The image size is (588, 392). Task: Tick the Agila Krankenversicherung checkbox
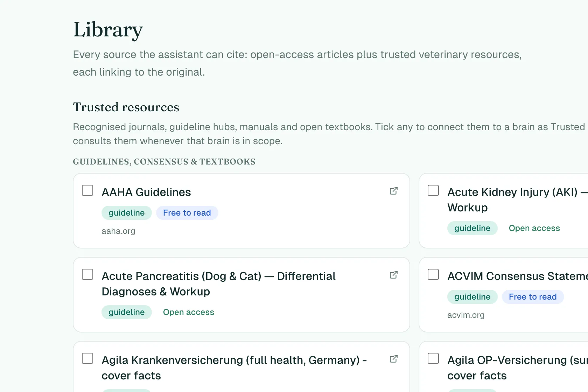pos(87,358)
